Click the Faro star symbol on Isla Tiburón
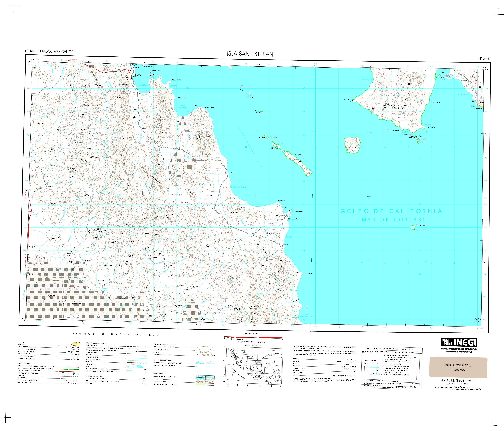 tap(352, 100)
